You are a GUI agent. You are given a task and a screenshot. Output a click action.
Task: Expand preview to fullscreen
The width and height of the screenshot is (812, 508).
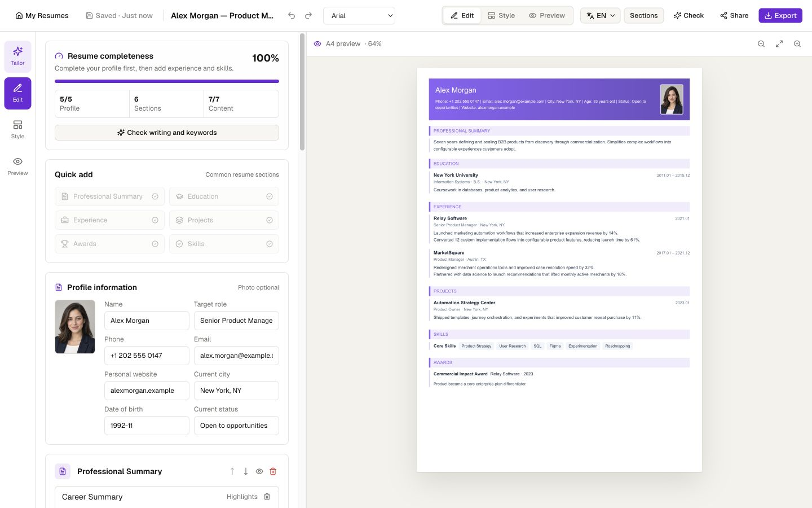[x=779, y=44]
